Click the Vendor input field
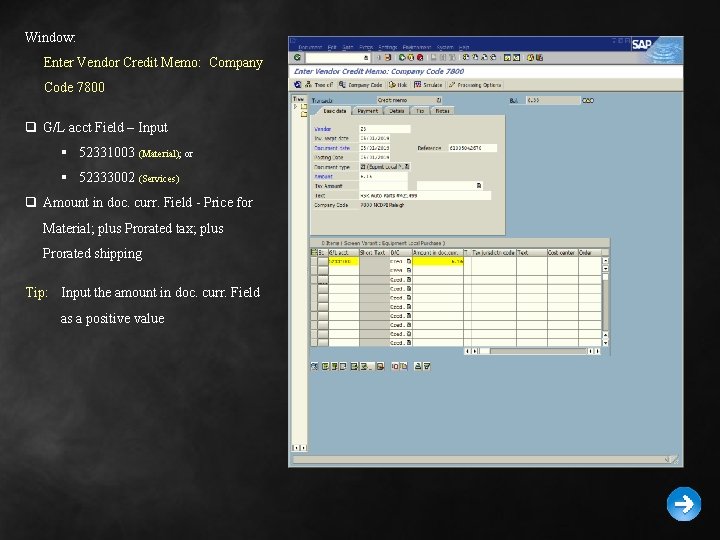The image size is (720, 540). [385, 129]
